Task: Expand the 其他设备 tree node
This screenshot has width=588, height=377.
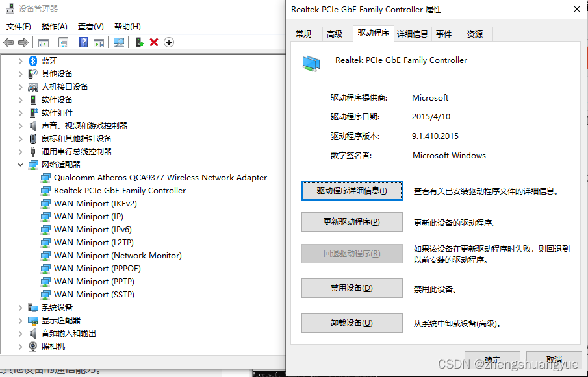Action: point(20,74)
